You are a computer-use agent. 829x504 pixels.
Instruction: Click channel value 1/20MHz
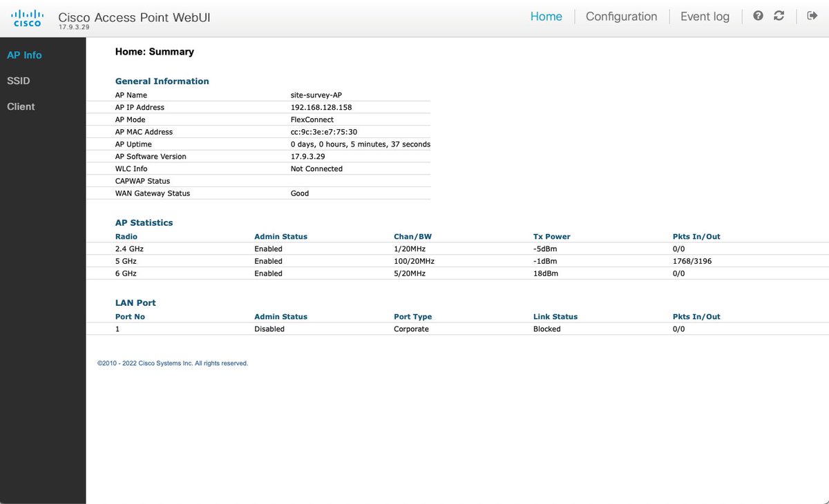point(410,249)
